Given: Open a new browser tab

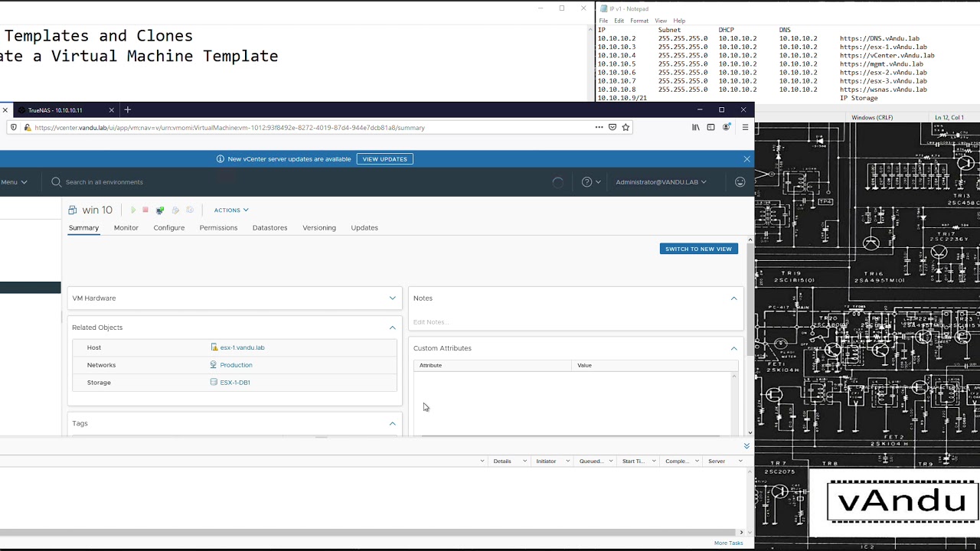Looking at the screenshot, I should [x=128, y=109].
